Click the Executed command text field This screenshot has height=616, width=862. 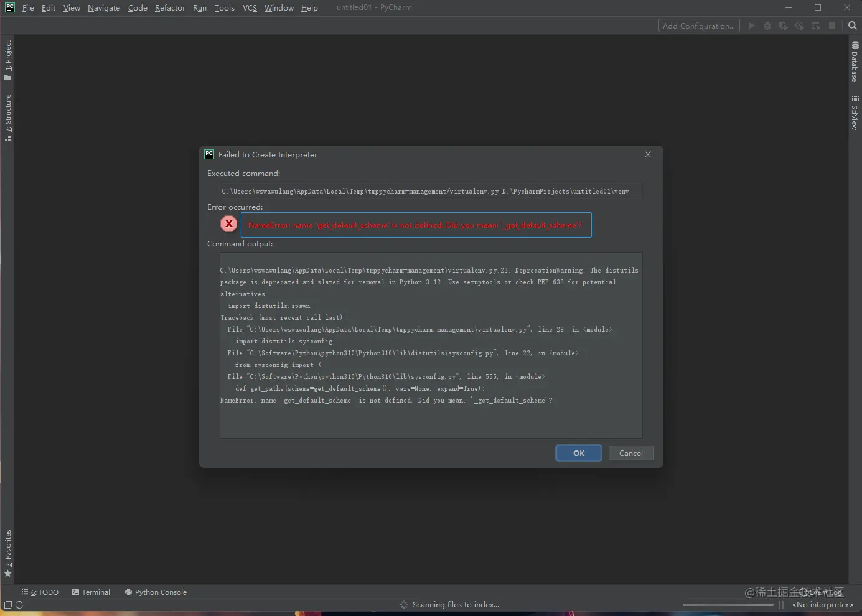coord(431,191)
